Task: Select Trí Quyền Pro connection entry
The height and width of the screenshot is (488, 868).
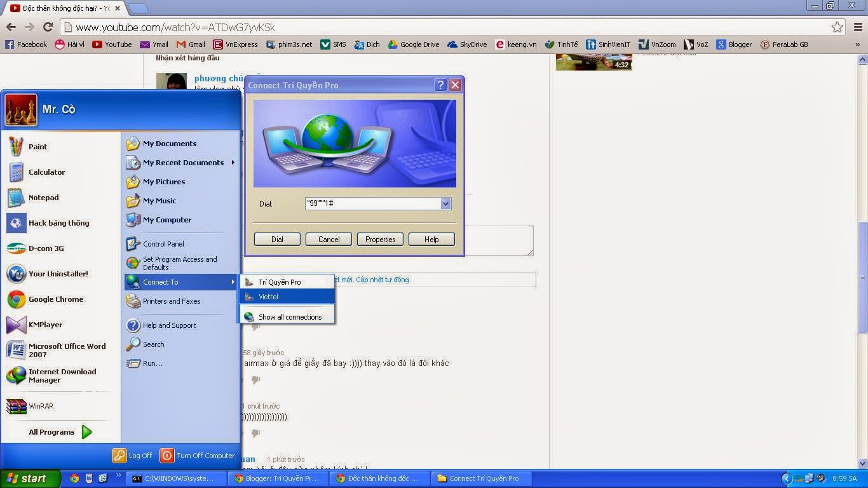Action: tap(287, 282)
